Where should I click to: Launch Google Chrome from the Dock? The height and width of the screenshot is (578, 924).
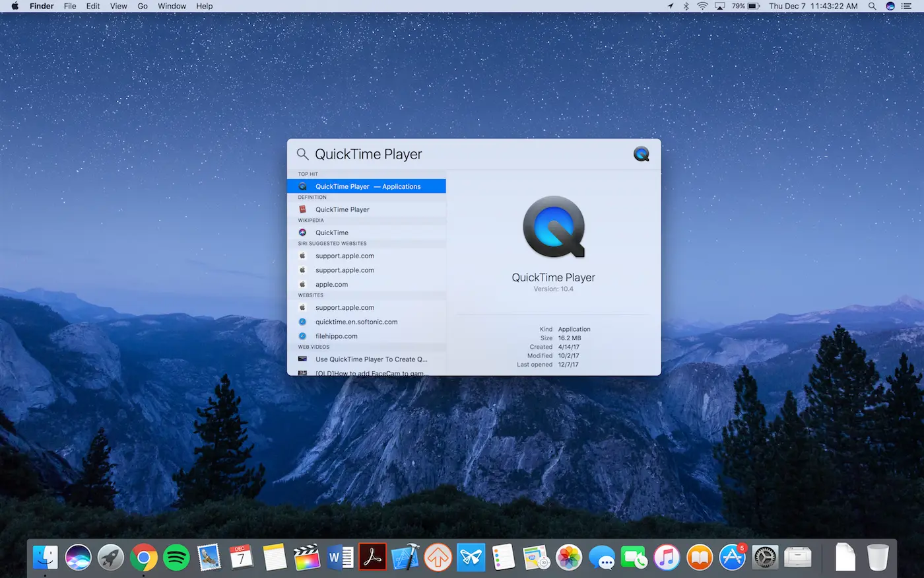[x=144, y=558]
